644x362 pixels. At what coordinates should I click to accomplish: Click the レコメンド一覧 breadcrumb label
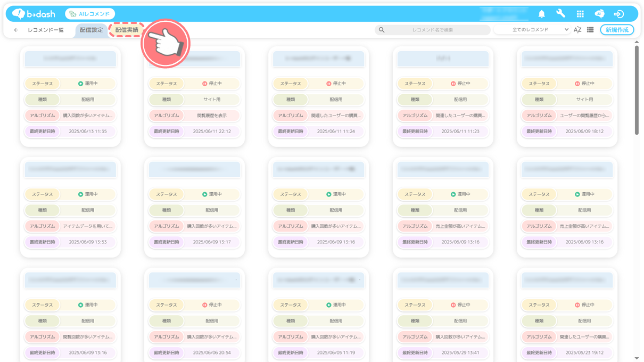(46, 30)
